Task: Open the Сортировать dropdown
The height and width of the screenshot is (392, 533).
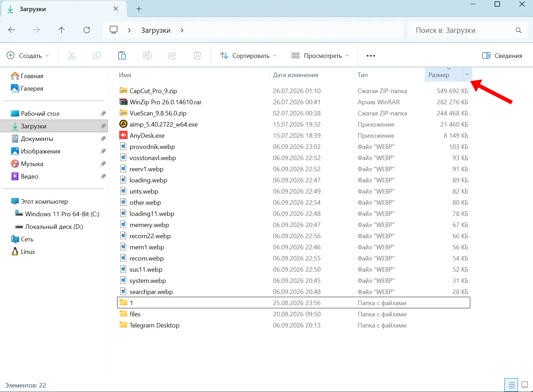Action: [x=248, y=55]
